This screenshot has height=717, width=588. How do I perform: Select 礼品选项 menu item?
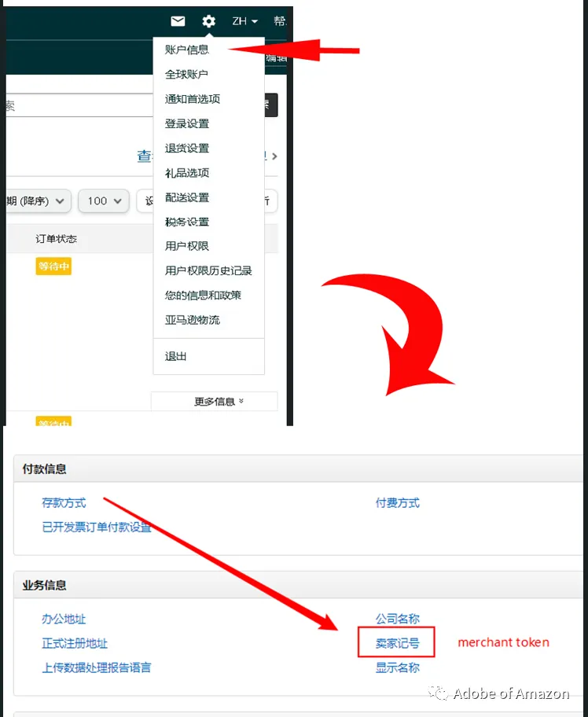point(187,173)
